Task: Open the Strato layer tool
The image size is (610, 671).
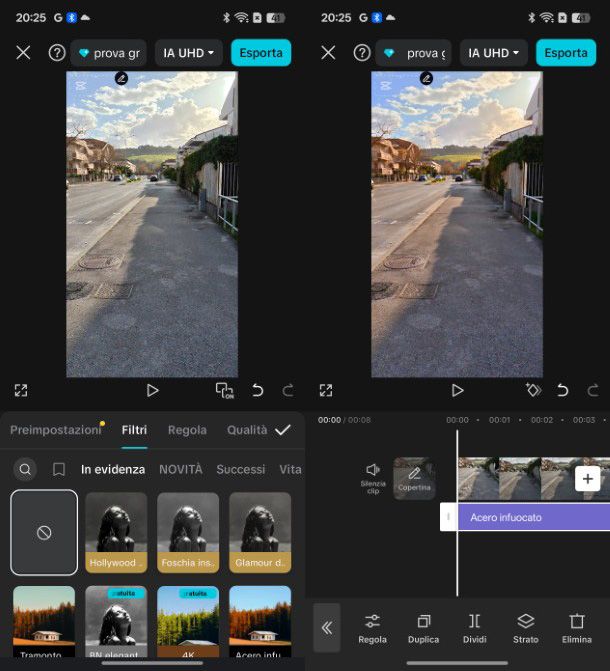Action: click(525, 627)
